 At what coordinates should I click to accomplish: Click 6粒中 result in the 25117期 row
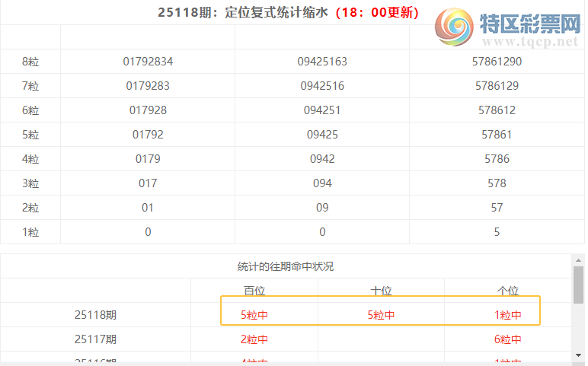(507, 339)
